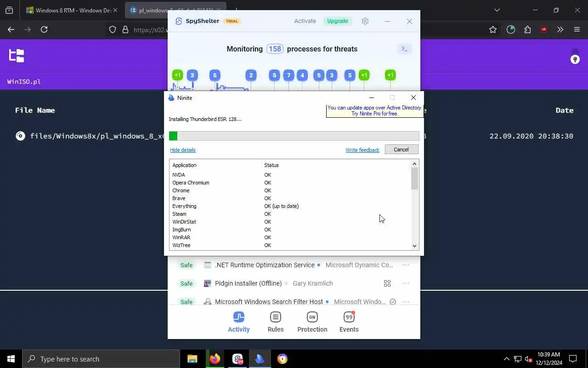Switch to SpyShelter Activity tab

239,322
